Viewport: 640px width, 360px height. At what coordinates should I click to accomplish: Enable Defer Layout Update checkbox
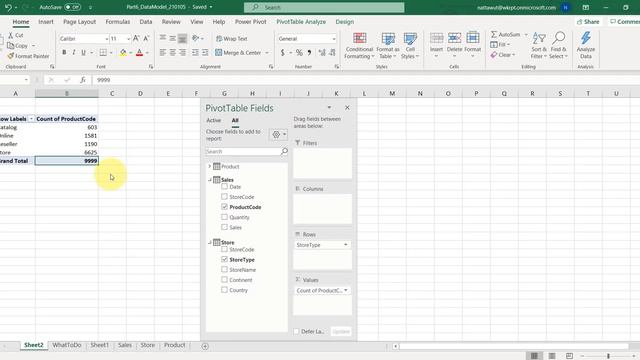296,331
